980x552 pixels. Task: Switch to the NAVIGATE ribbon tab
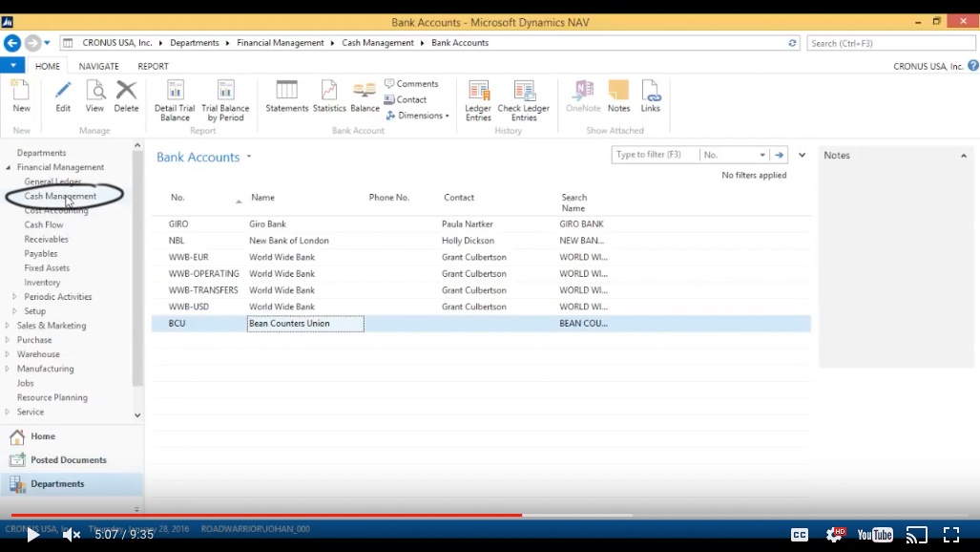tap(98, 66)
